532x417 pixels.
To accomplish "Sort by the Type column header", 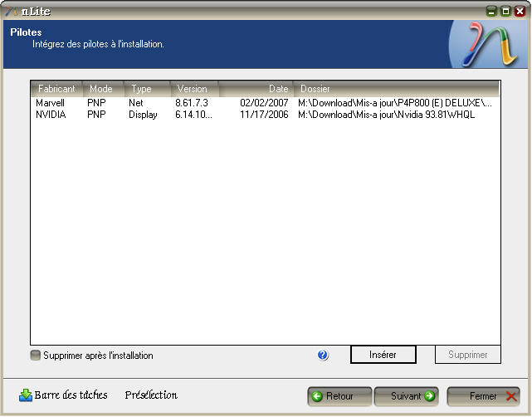I will click(x=147, y=89).
